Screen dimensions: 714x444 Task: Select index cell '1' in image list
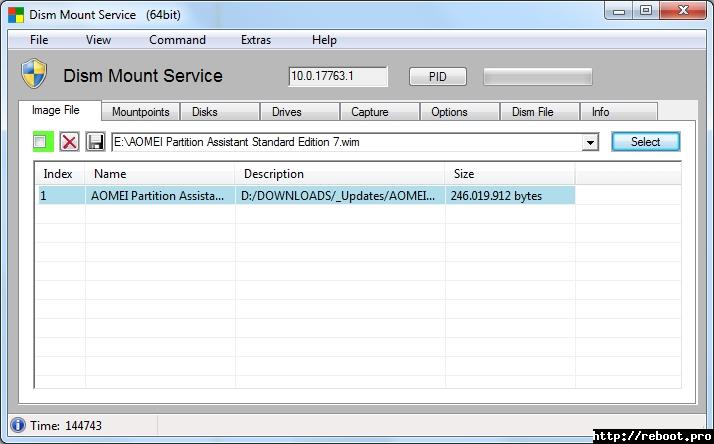click(x=61, y=195)
